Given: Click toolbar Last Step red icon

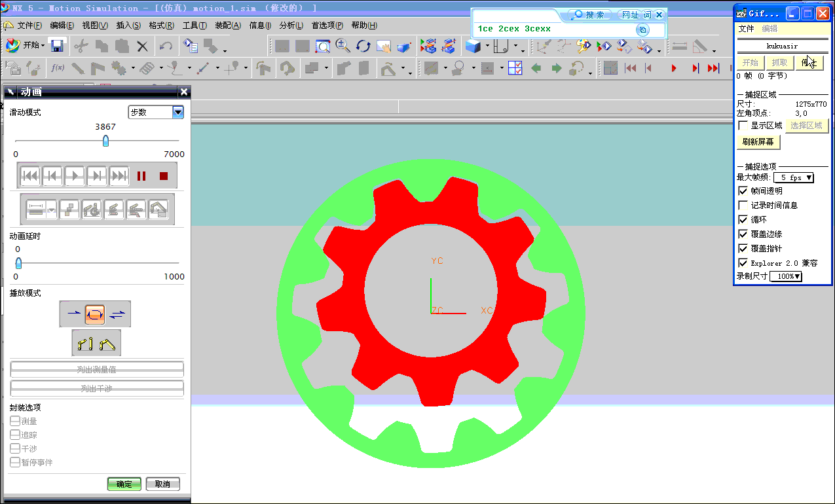Looking at the screenshot, I should [714, 67].
